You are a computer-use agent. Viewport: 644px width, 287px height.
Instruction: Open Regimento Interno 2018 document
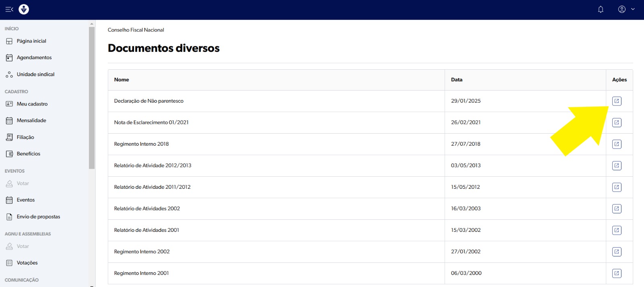tap(617, 144)
